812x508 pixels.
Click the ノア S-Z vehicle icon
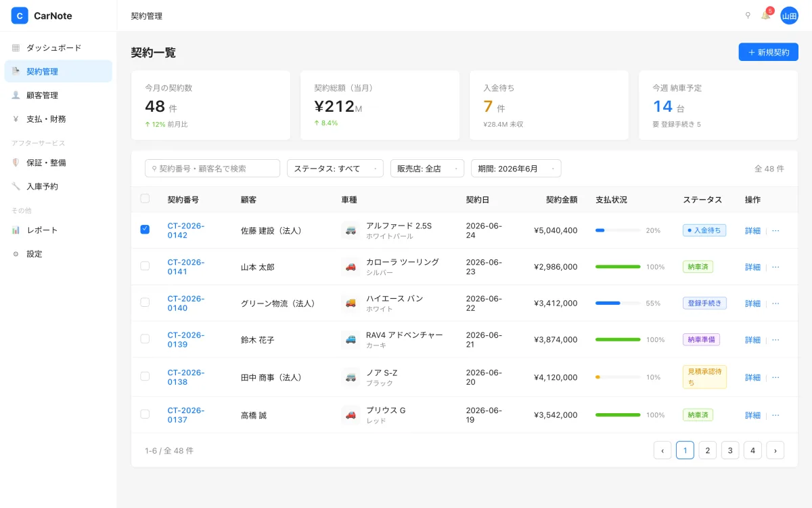[x=351, y=377]
